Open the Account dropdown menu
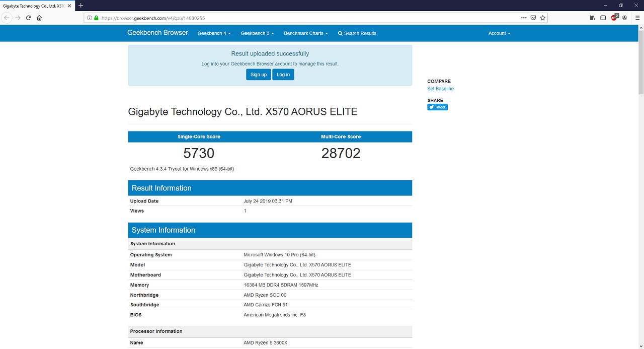The width and height of the screenshot is (644, 349). 499,33
